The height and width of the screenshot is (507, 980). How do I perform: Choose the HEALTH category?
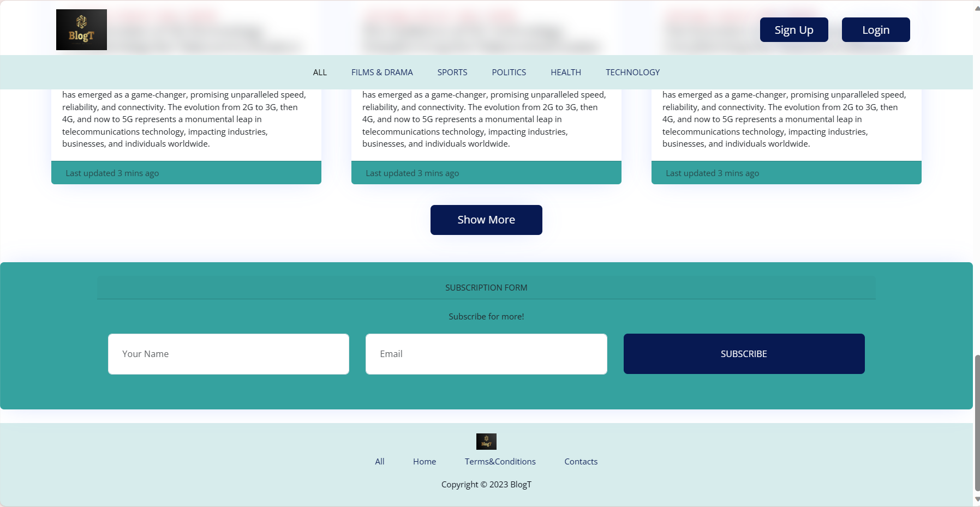click(x=565, y=73)
